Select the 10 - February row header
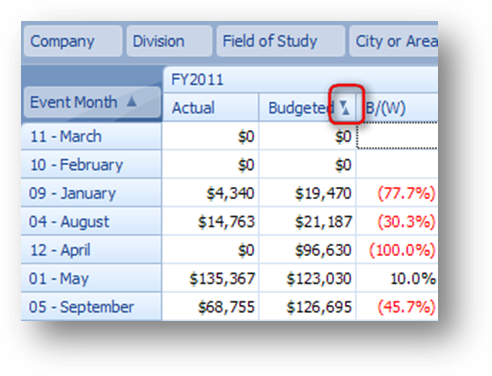This screenshot has height=376, width=492. click(x=91, y=165)
